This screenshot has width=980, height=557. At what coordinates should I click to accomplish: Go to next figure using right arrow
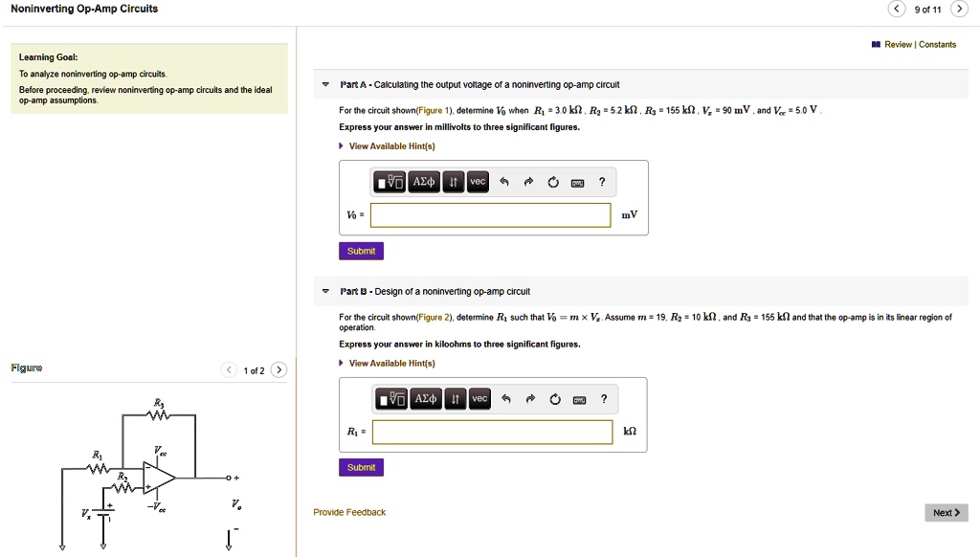point(278,370)
